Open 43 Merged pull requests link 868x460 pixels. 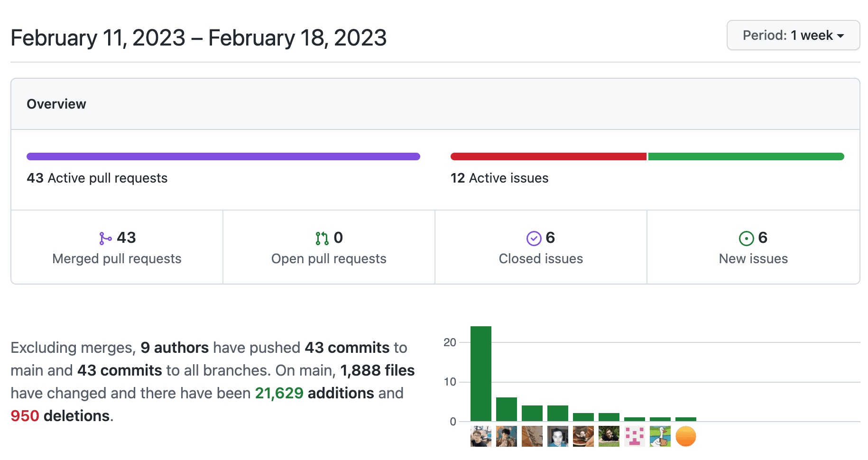click(117, 248)
